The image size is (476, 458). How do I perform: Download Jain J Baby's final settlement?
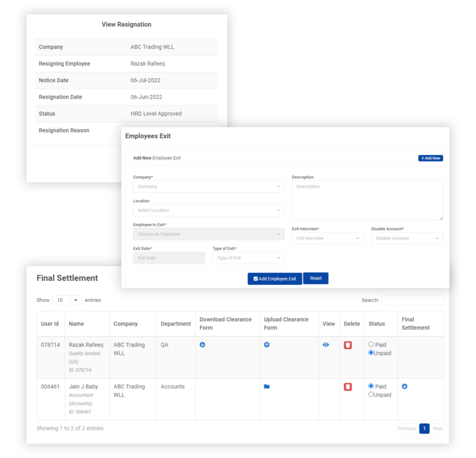404,387
